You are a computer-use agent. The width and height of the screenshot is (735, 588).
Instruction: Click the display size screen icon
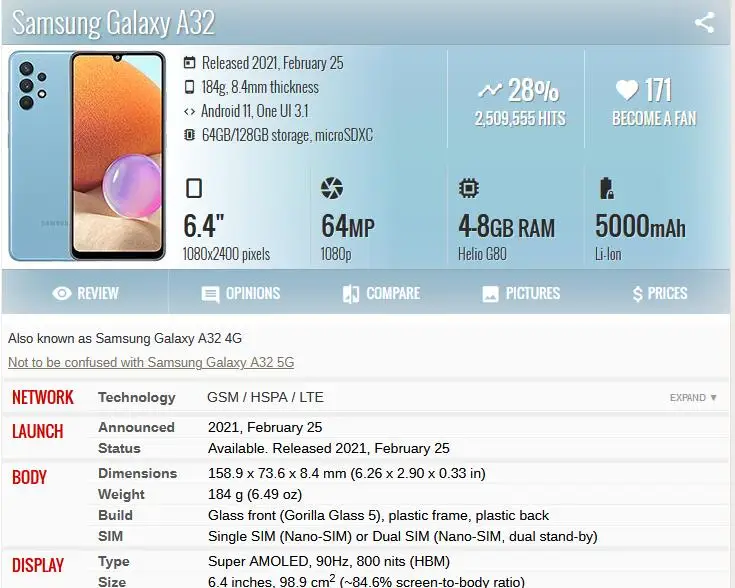point(194,188)
